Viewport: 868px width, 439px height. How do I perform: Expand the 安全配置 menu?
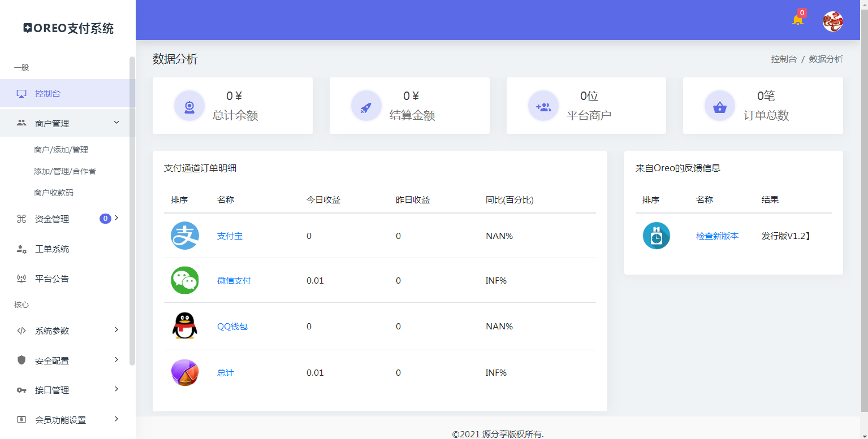click(x=66, y=360)
